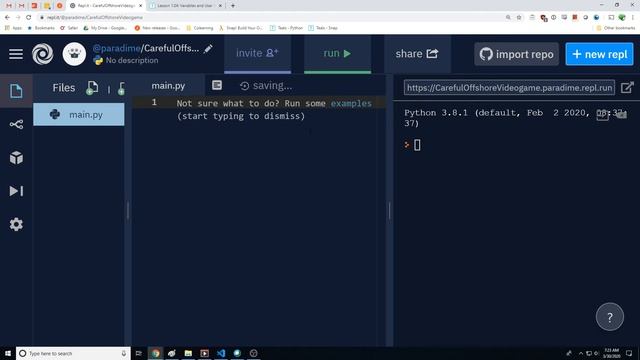The image size is (640, 360).
Task: Click the @paradime username link
Action: [116, 48]
